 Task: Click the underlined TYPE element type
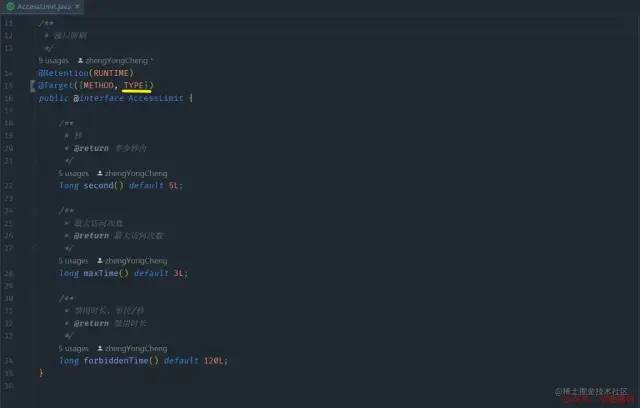click(x=134, y=85)
